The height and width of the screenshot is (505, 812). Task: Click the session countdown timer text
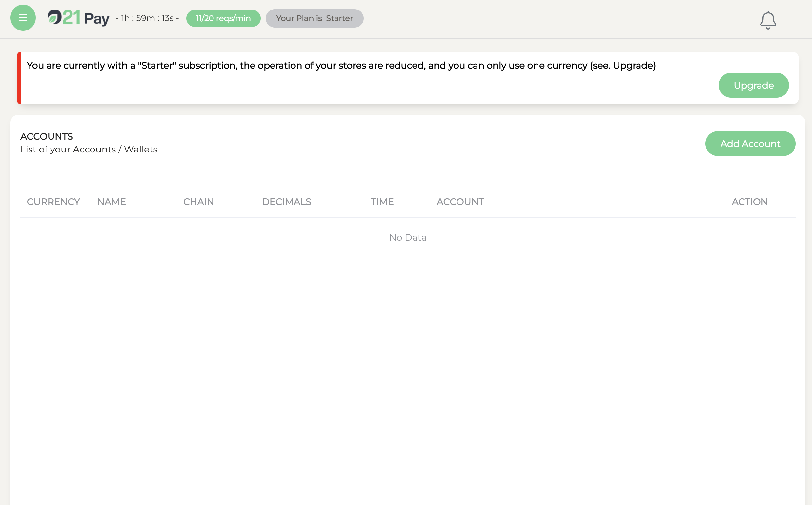click(147, 18)
